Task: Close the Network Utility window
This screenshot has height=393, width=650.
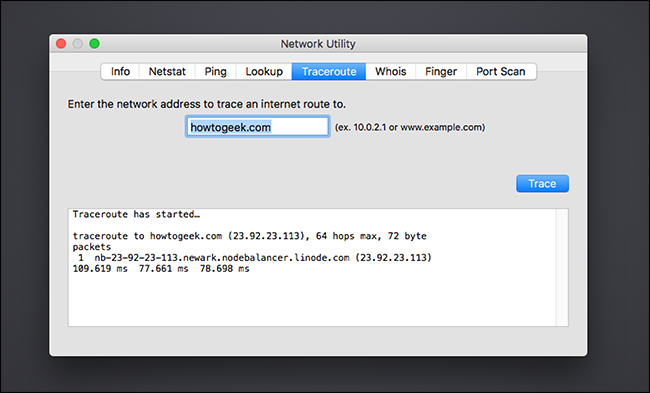Action: 61,44
